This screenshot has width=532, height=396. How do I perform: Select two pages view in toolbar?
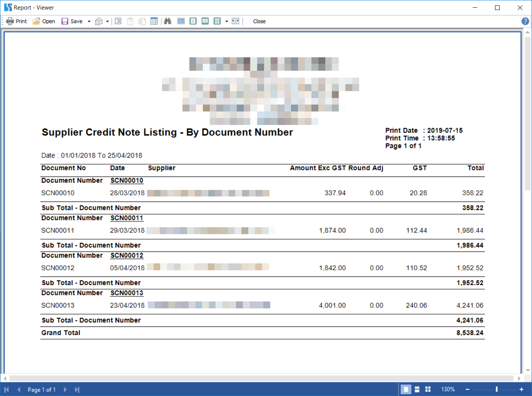click(x=205, y=21)
